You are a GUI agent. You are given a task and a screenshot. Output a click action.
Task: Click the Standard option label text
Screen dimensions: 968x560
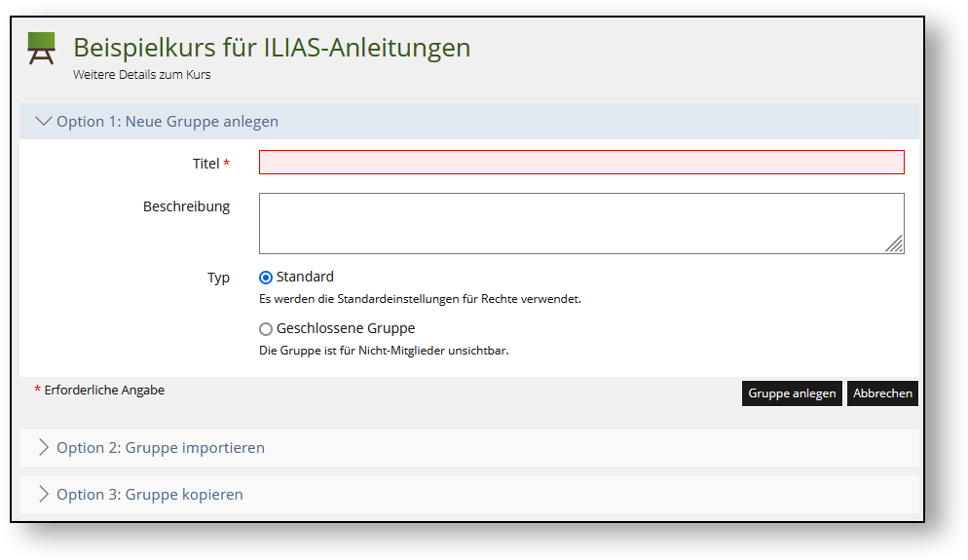click(305, 277)
